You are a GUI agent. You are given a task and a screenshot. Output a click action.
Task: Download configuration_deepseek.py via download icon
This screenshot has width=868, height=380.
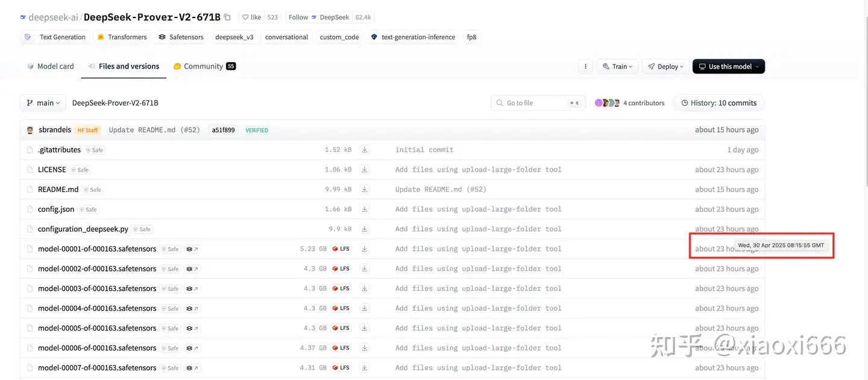click(x=365, y=229)
